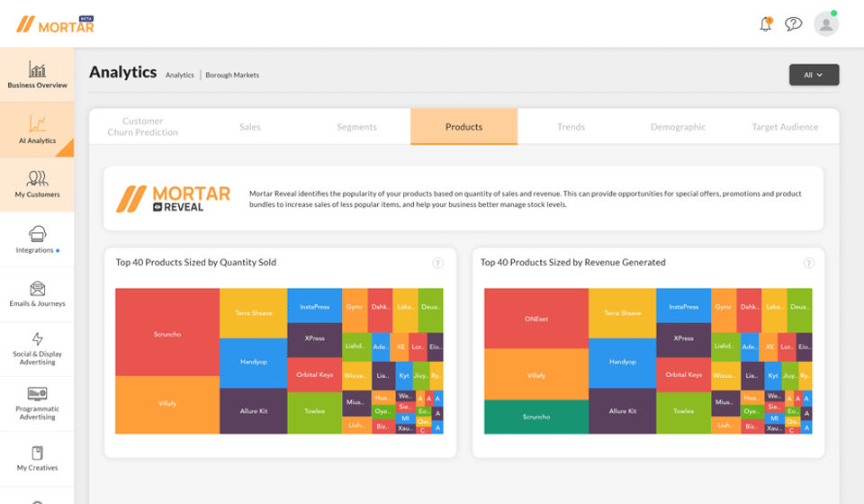Viewport: 864px width, 504px height.
Task: Open My Customers in the sidebar
Action: coord(37,184)
